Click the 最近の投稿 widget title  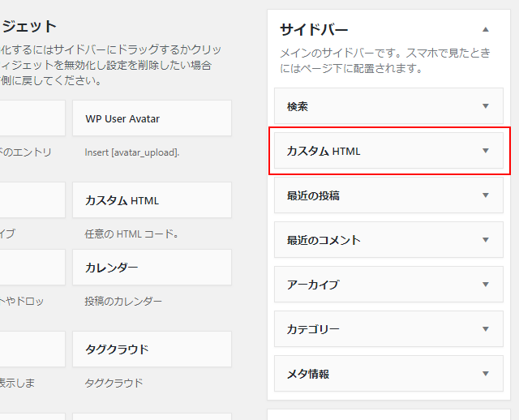tap(313, 195)
